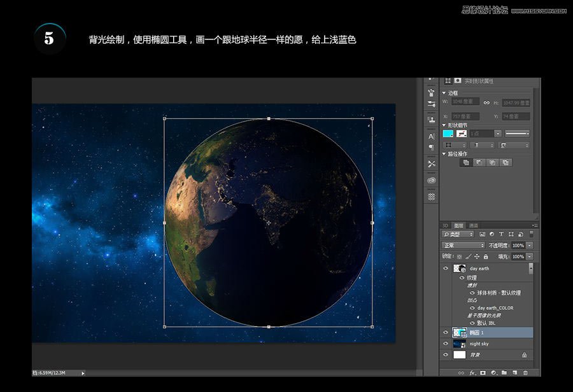The height and width of the screenshot is (392, 573).
Task: Toggle lock image pixels brush icon
Action: [x=468, y=256]
